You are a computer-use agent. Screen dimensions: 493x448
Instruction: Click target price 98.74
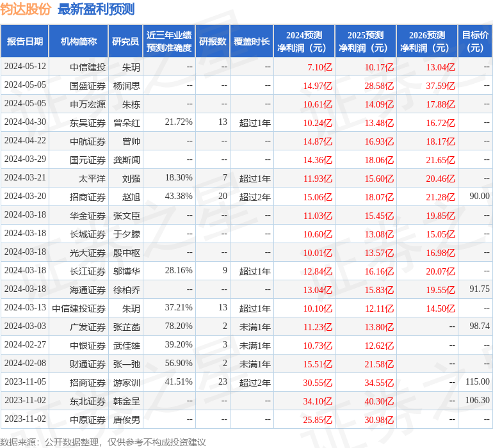click(x=480, y=326)
